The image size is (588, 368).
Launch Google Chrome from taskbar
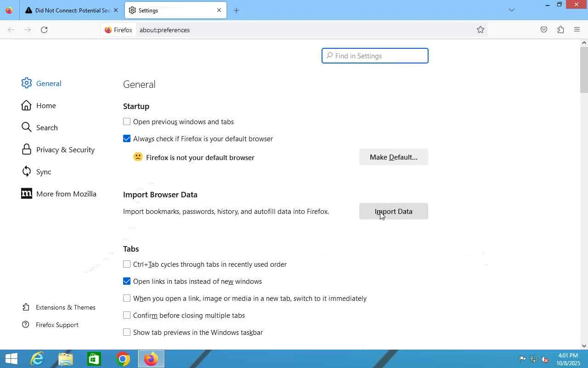123,359
